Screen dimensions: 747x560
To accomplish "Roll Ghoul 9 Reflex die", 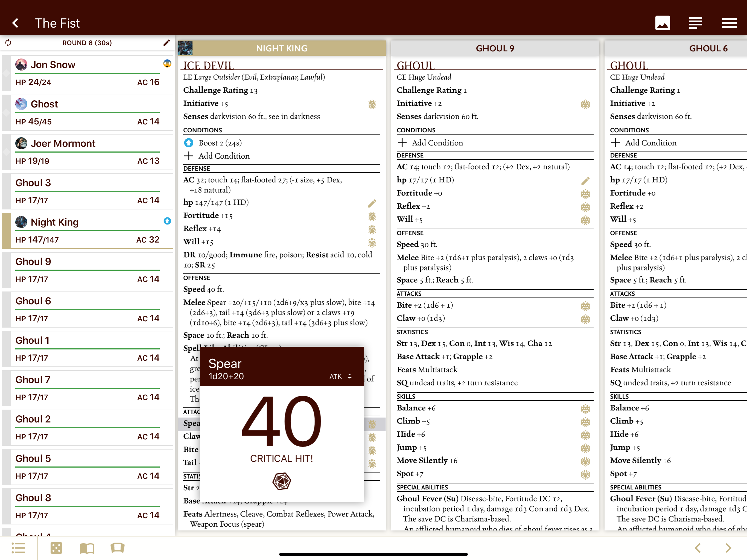I will coord(585,207).
